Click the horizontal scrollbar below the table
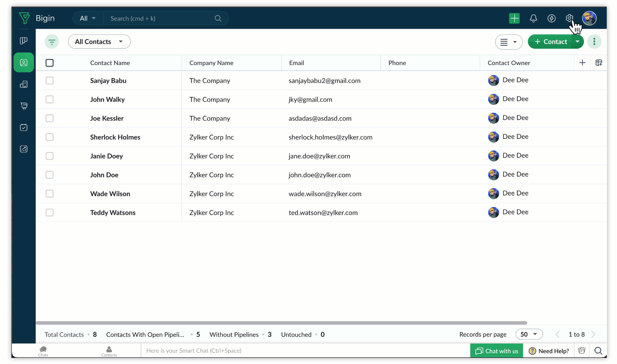Viewport: 617px width, 364px height. [x=281, y=323]
